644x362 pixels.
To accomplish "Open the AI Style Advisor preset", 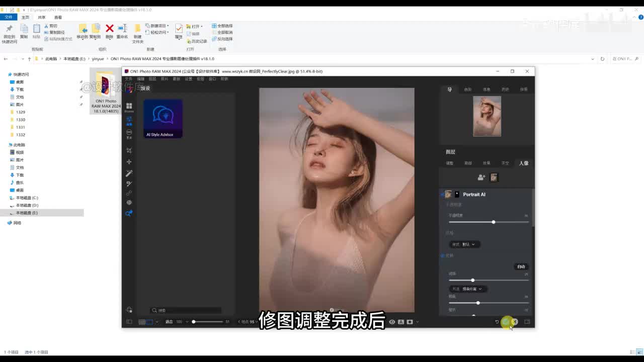I will 163,119.
